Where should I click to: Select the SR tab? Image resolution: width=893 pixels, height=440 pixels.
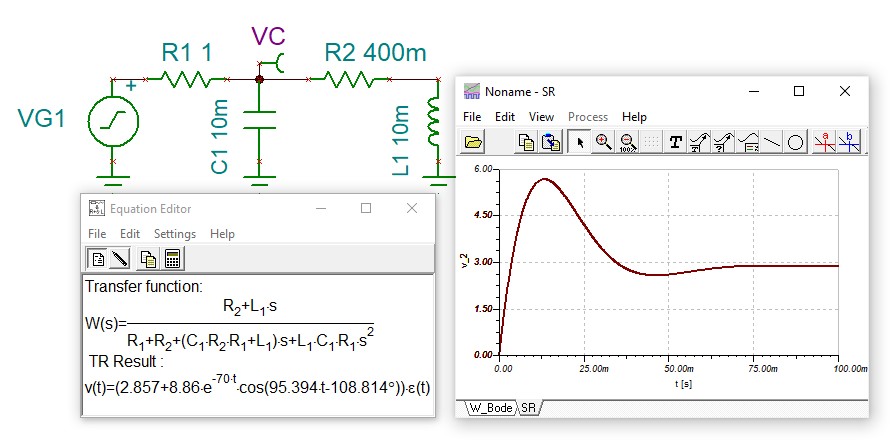529,408
